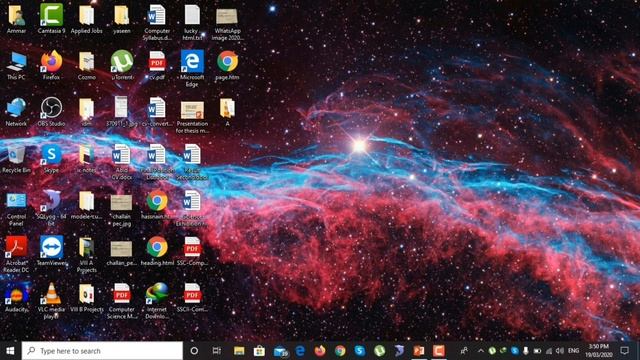Select the hassnain Chrome HTML file
Screen dimensions: 640x360
click(x=157, y=205)
